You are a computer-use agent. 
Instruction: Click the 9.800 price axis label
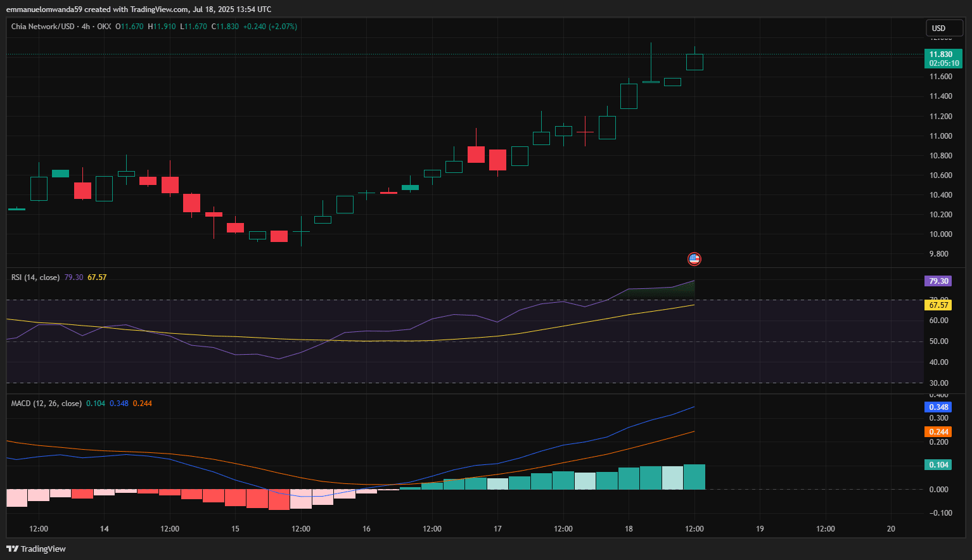[939, 254]
